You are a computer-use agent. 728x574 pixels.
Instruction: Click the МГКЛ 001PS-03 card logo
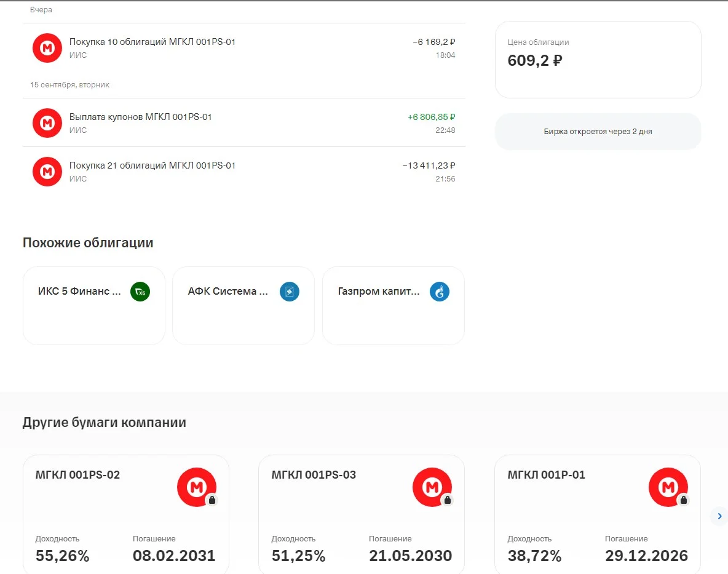(432, 487)
